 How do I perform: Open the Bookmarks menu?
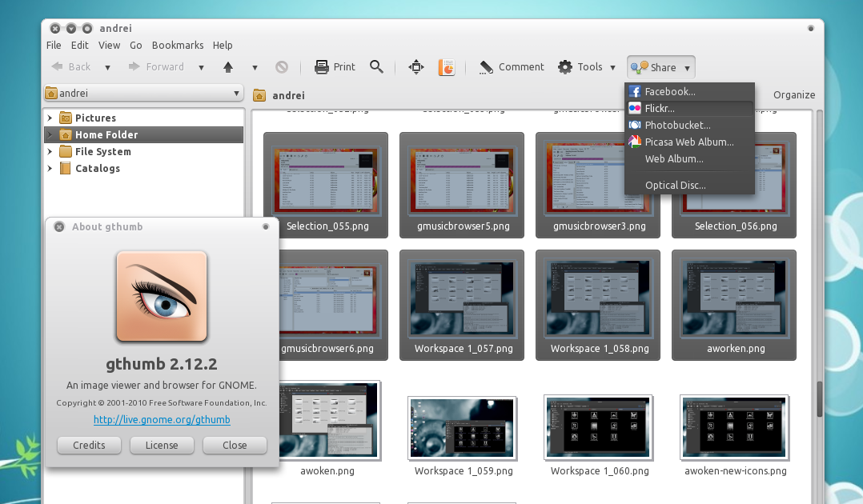[178, 46]
